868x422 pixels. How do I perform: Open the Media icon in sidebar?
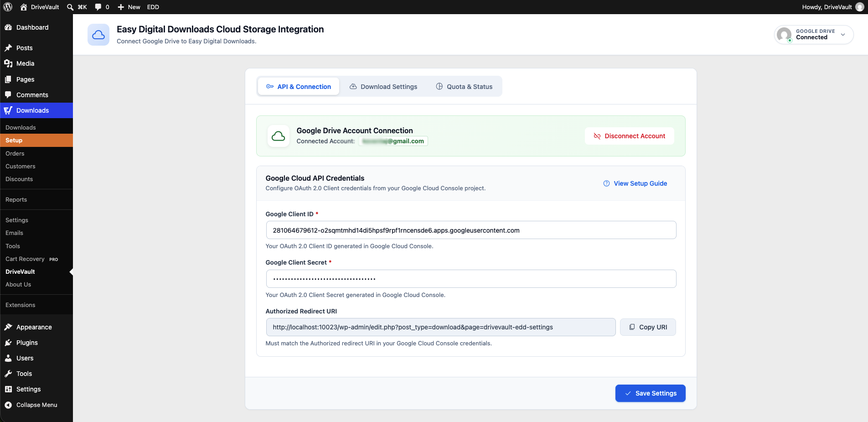coord(8,63)
